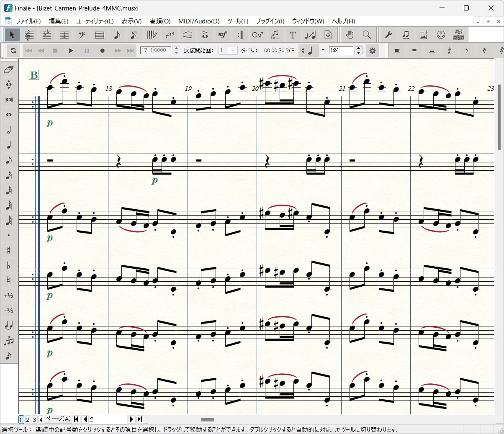The height and width of the screenshot is (434, 504).
Task: Select the arrow Selection tool
Action: pos(12,35)
